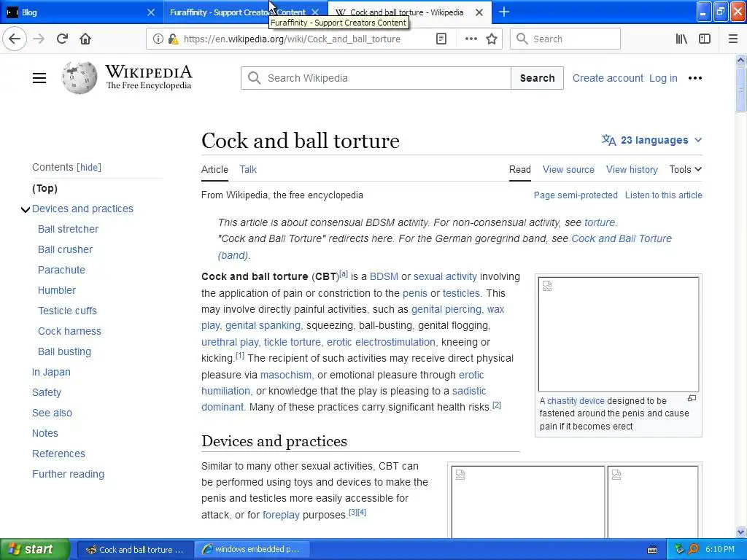Click the on-screen keyboard tray icon

click(652, 550)
